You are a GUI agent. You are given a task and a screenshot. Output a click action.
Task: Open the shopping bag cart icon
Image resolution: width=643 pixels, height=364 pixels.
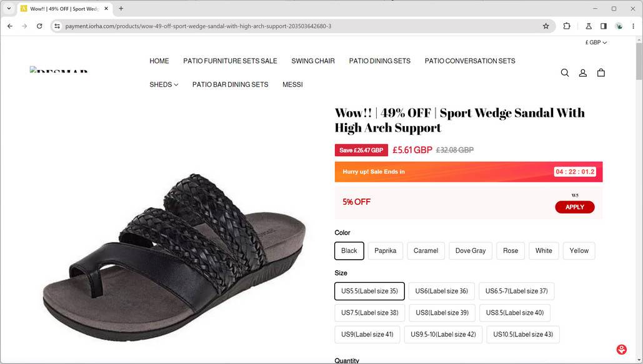pos(601,73)
